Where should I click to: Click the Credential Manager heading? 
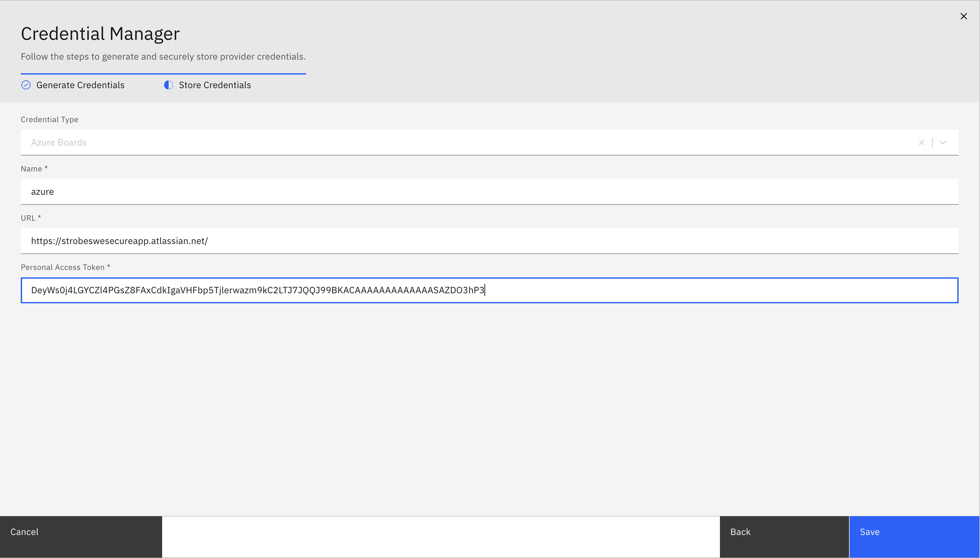(x=100, y=34)
